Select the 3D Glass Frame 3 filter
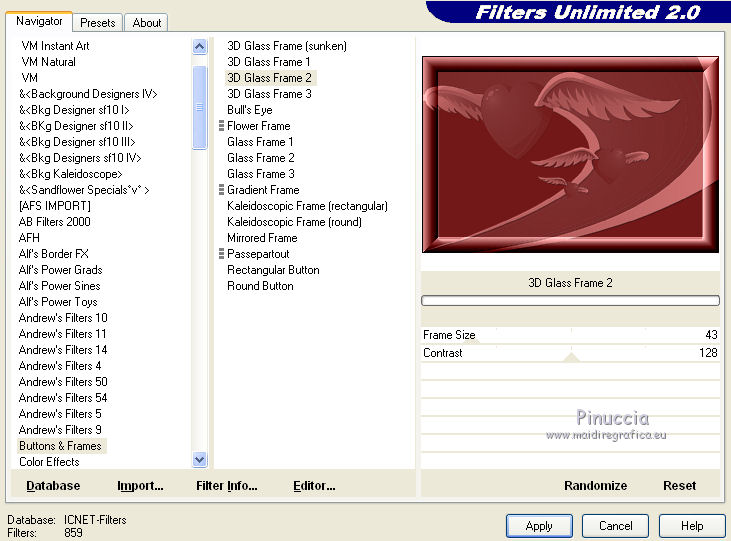Screen dimensions: 731x541 (x=269, y=94)
